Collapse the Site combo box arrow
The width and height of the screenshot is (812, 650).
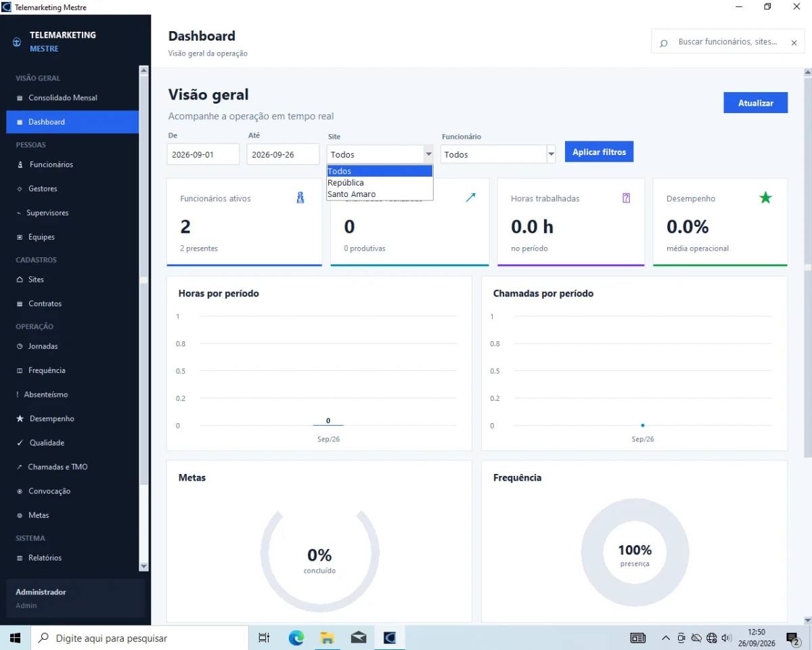click(428, 154)
